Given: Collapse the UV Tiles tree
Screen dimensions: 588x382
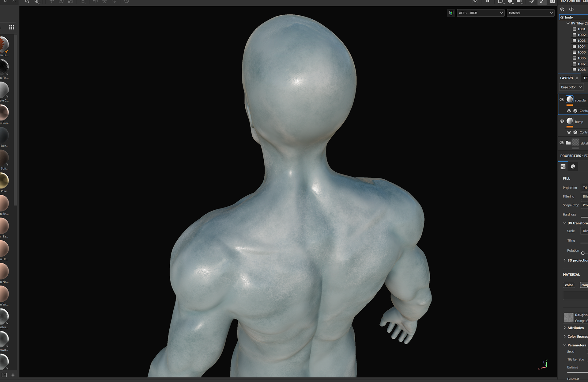Looking at the screenshot, I should (568, 23).
